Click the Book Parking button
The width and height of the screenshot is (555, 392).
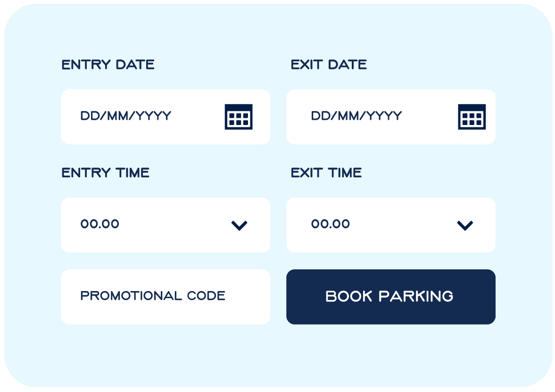(x=391, y=297)
